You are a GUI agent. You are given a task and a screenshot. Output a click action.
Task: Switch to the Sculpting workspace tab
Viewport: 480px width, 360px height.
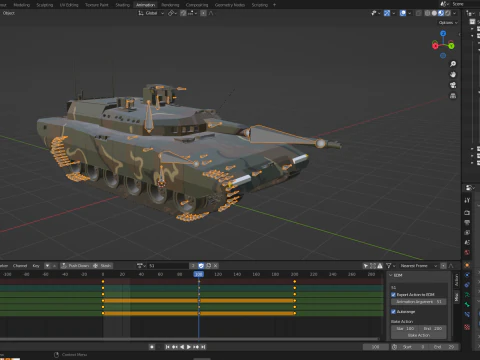pos(45,5)
